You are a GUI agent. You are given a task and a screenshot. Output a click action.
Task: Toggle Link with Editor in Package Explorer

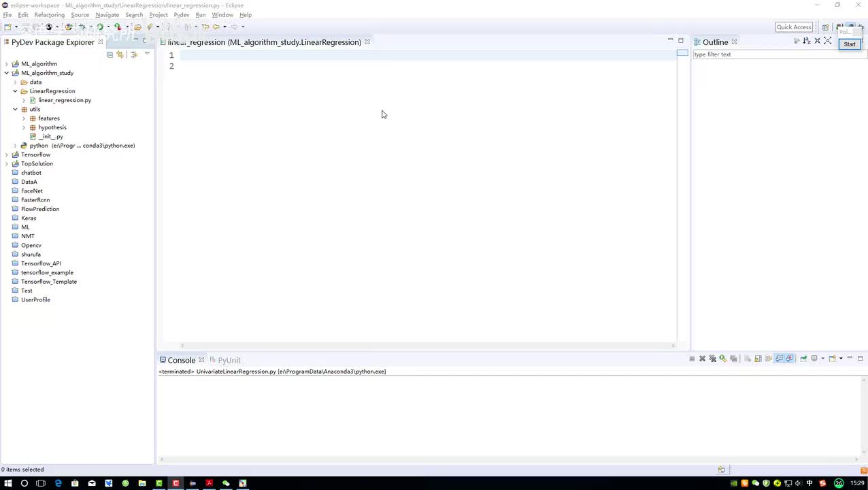click(x=120, y=54)
